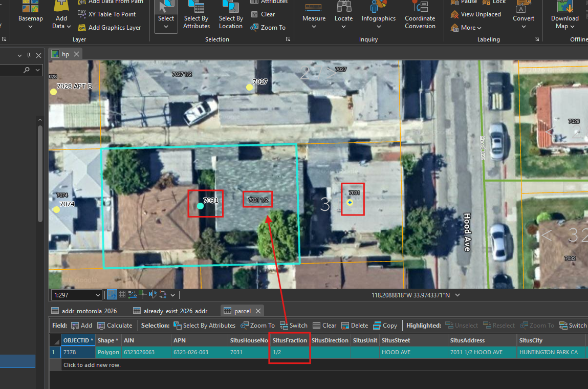Click the SitusFraction column header

point(290,340)
